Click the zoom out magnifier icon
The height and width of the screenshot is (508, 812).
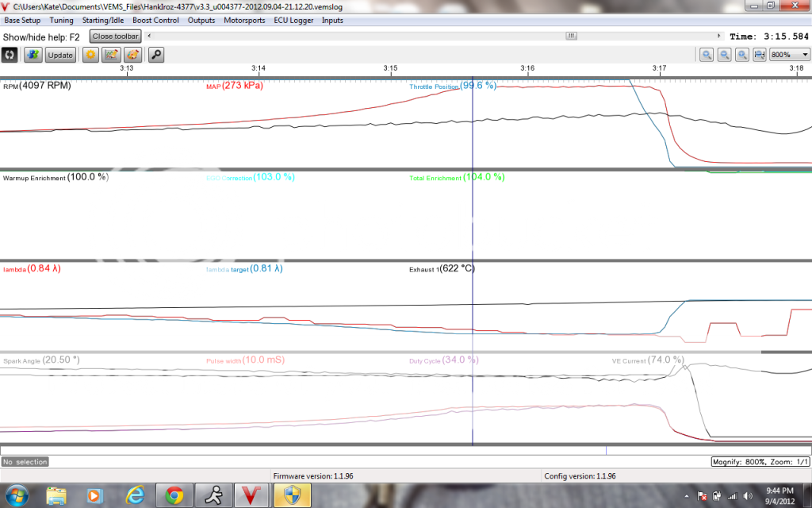pos(724,55)
